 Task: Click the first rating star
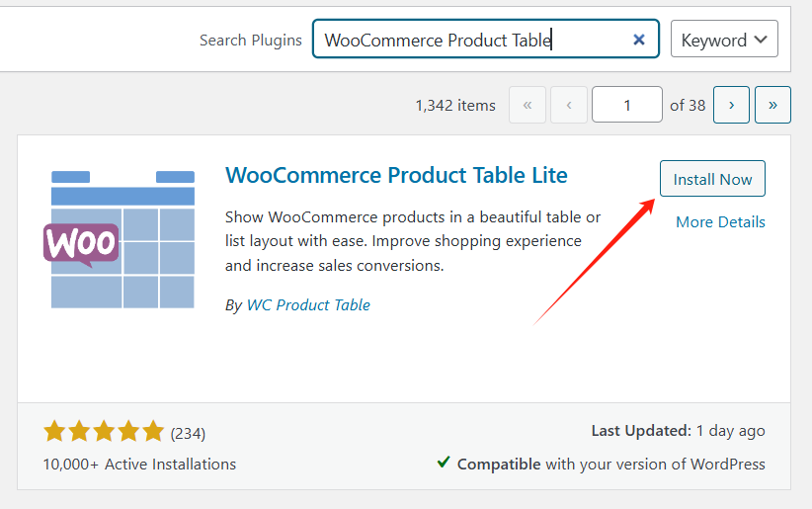click(53, 432)
